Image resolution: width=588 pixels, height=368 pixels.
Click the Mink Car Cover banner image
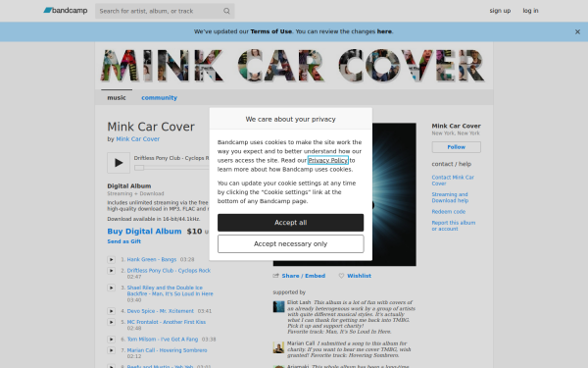294,66
